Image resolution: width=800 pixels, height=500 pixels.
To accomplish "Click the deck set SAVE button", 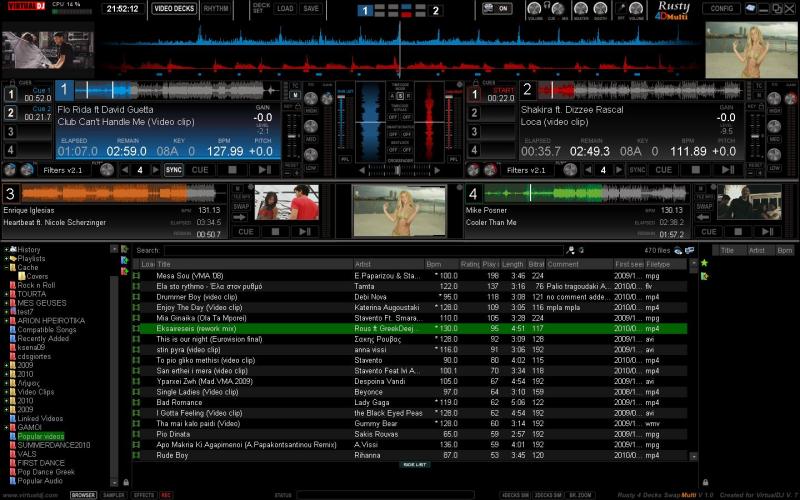I will (x=311, y=8).
